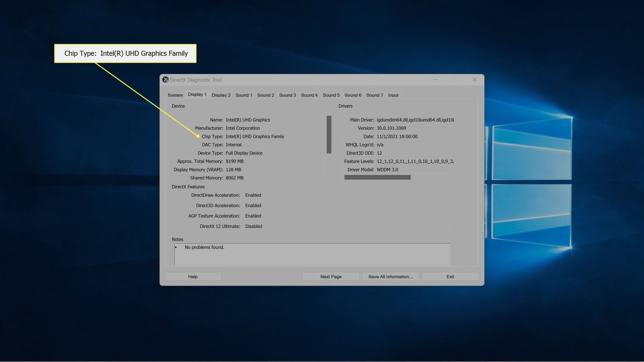
Task: Open the Display 2 tab
Action: (x=221, y=95)
